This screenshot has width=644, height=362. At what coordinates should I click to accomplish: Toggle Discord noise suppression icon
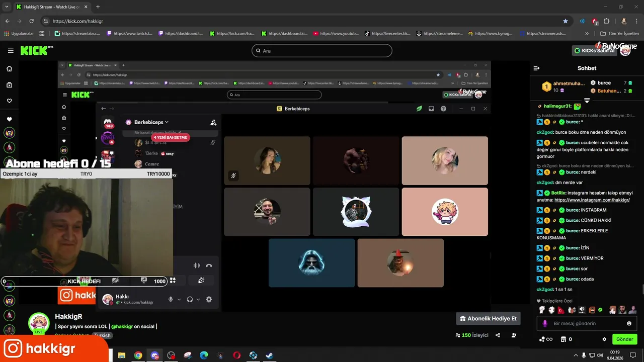197,265
